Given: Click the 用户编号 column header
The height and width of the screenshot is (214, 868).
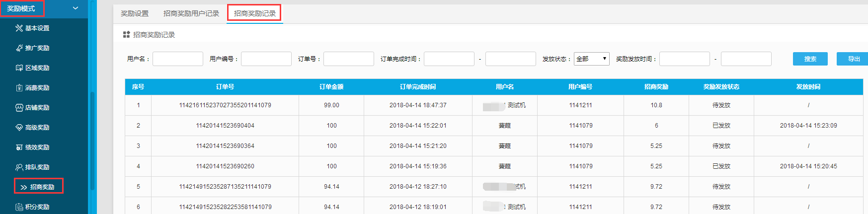Looking at the screenshot, I should [x=580, y=87].
